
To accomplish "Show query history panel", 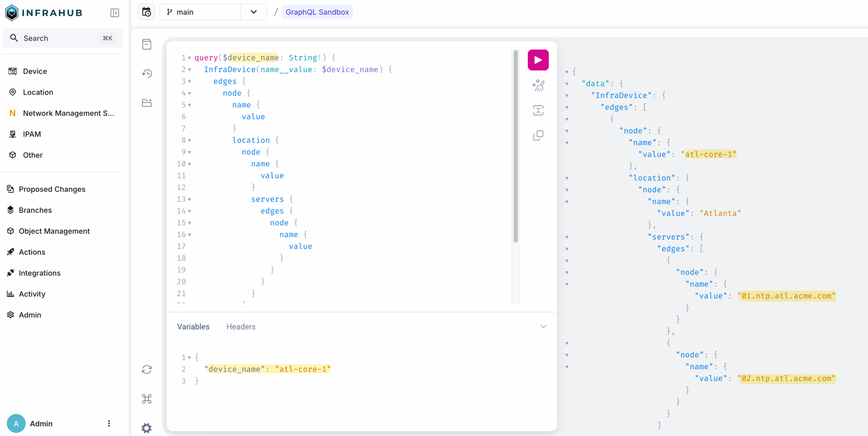I will [146, 73].
